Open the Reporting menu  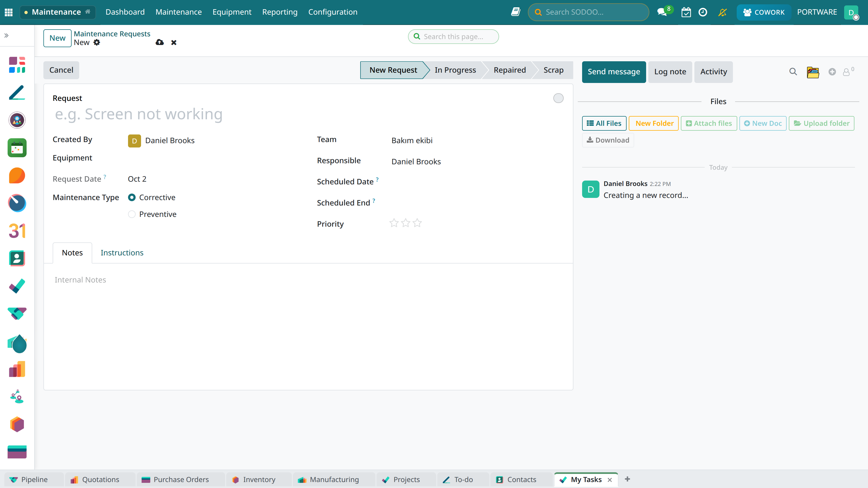click(x=280, y=12)
